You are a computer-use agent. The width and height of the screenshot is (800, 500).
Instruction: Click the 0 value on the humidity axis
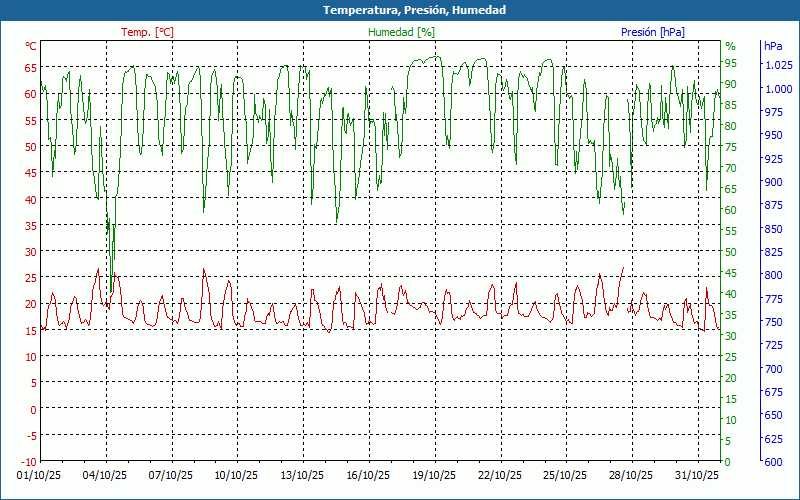pos(728,462)
